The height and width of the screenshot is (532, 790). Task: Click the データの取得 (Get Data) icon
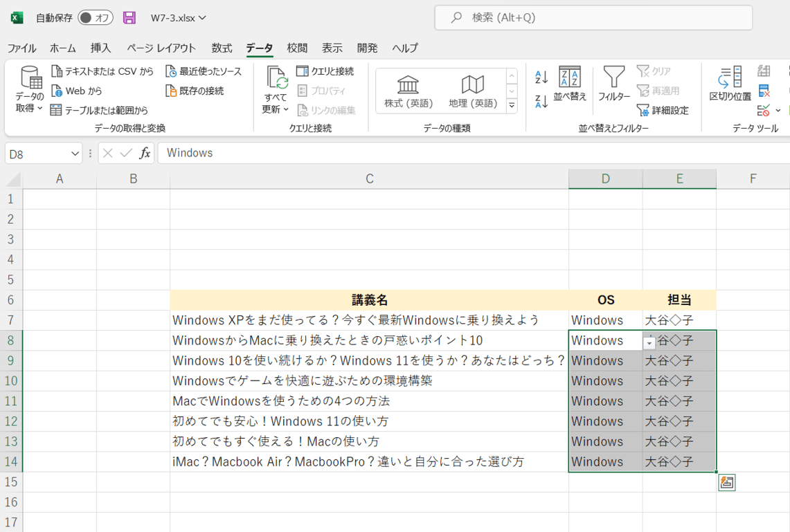30,80
